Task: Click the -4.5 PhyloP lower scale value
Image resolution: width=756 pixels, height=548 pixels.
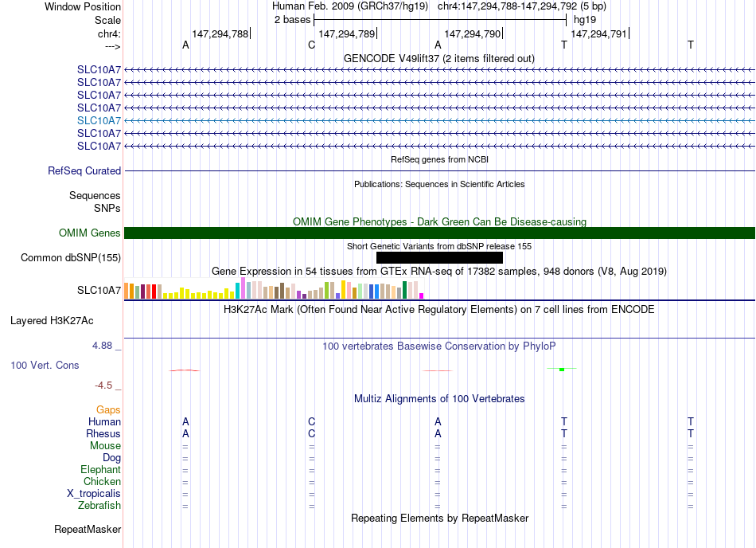Action: [103, 385]
